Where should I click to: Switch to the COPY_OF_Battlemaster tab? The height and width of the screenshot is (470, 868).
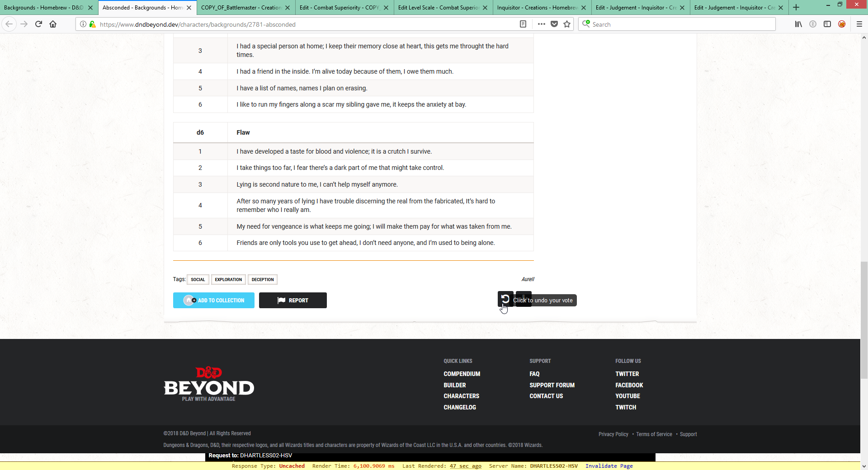tap(241, 8)
